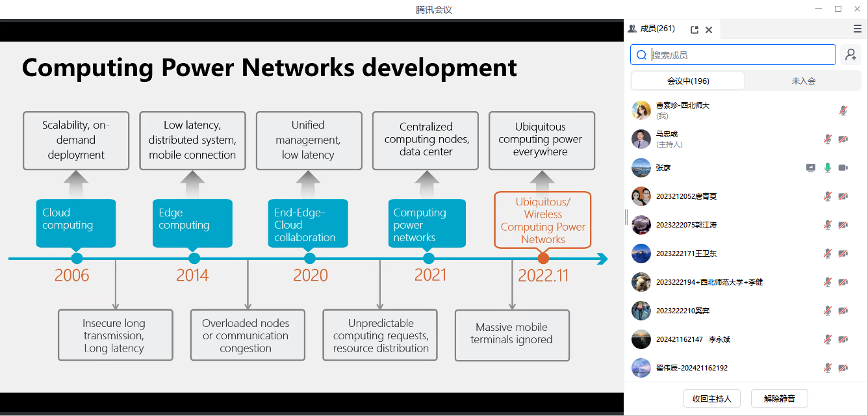Image resolution: width=868 pixels, height=416 pixels.
Task: Close the 成员(261) members panel
Action: point(709,29)
